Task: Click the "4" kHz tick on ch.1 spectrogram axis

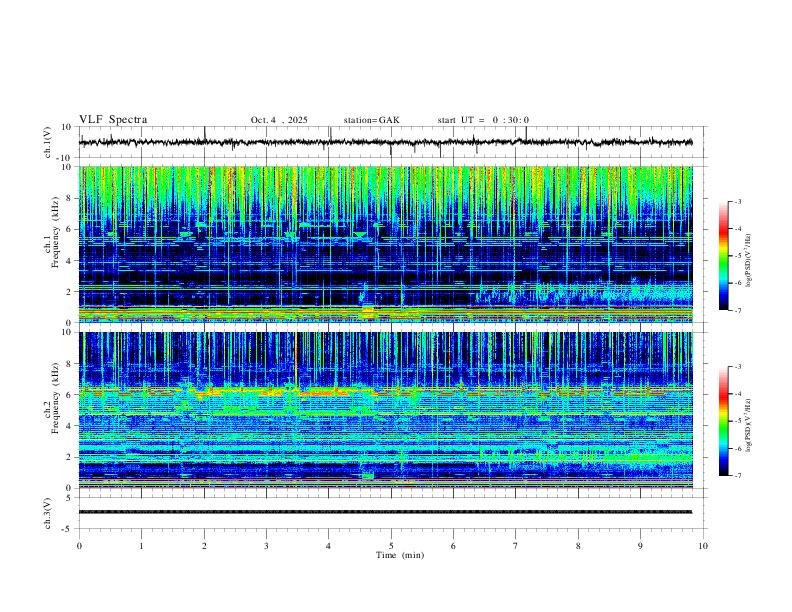Action: (x=69, y=261)
